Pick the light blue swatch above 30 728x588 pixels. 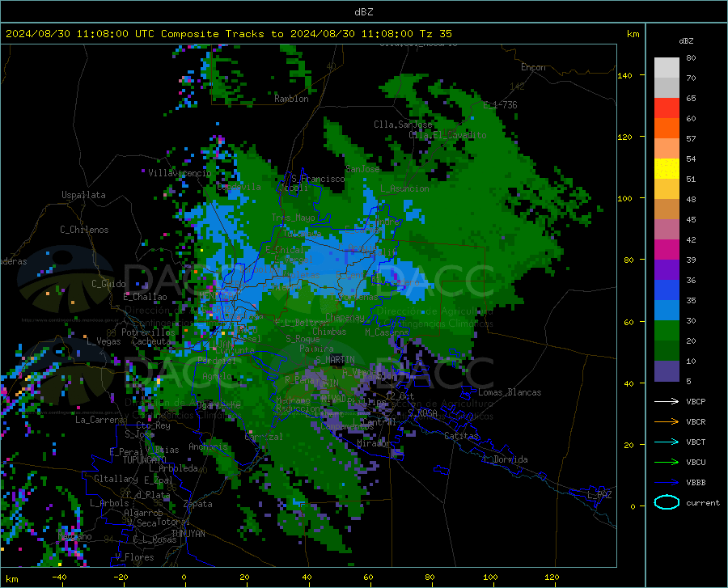(667, 311)
